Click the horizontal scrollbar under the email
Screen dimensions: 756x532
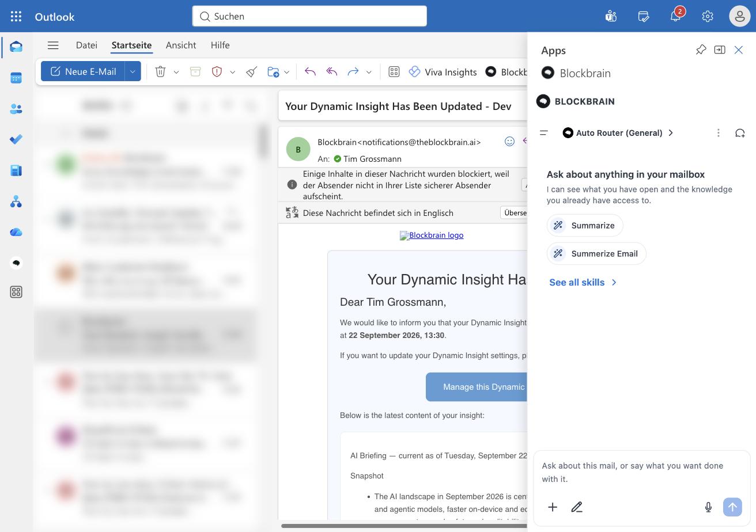point(403,526)
